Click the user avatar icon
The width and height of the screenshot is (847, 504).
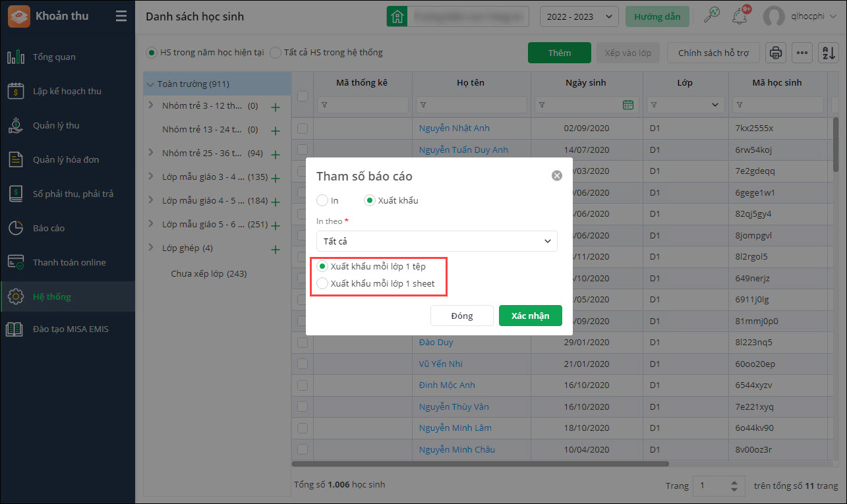tap(774, 16)
